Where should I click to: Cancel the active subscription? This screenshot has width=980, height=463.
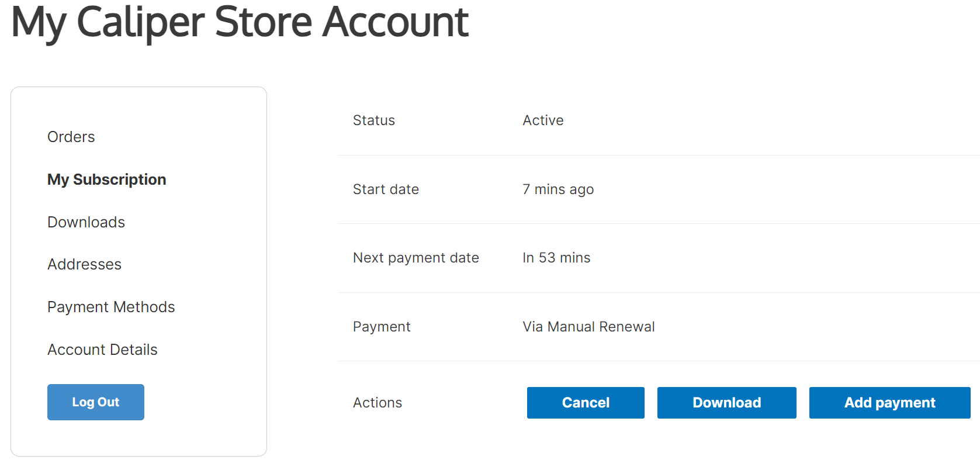click(x=586, y=403)
